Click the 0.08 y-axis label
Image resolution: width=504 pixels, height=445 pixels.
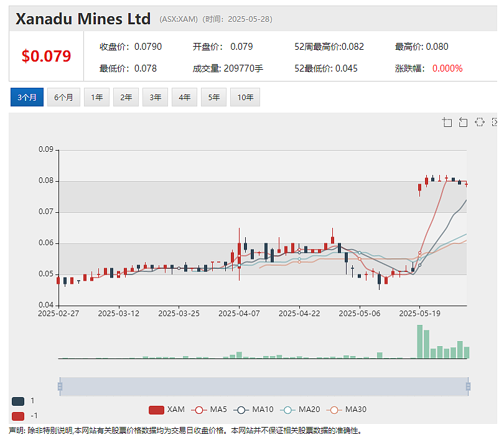[x=46, y=180]
